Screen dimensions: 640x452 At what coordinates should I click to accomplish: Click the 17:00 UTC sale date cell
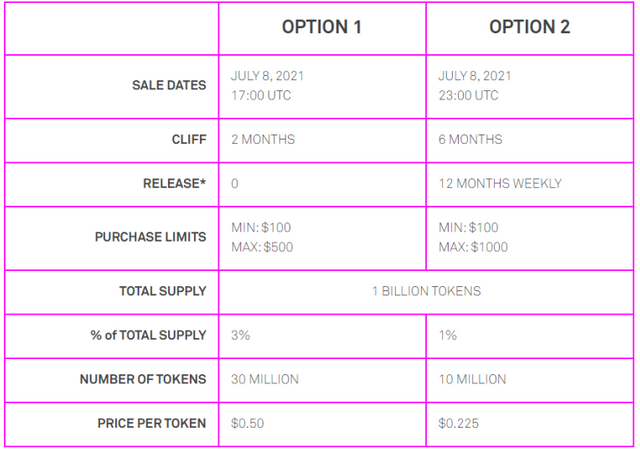coord(322,87)
